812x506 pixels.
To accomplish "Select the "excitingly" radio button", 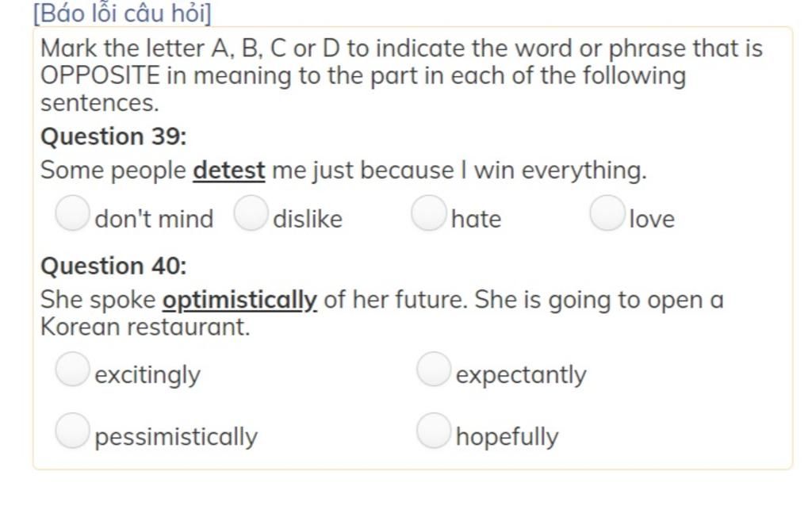I will [x=72, y=370].
